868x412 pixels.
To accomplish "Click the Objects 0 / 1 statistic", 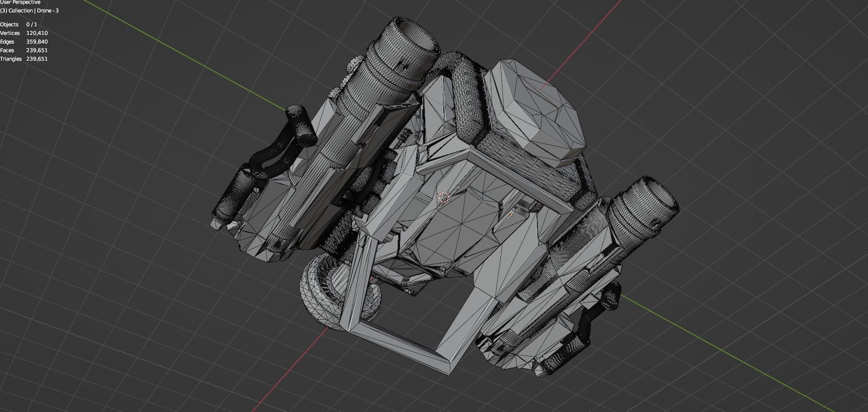I will [x=19, y=24].
